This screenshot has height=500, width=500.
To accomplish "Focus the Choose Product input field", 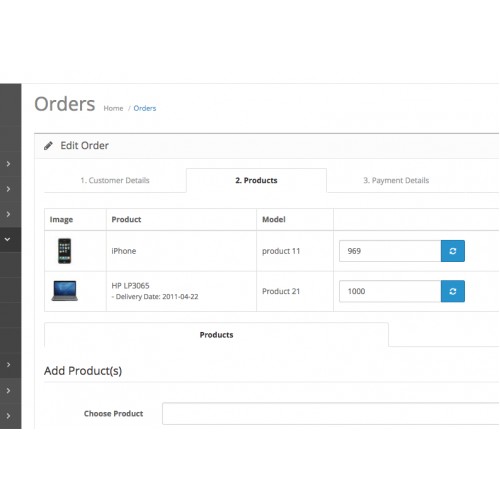I will (x=331, y=414).
